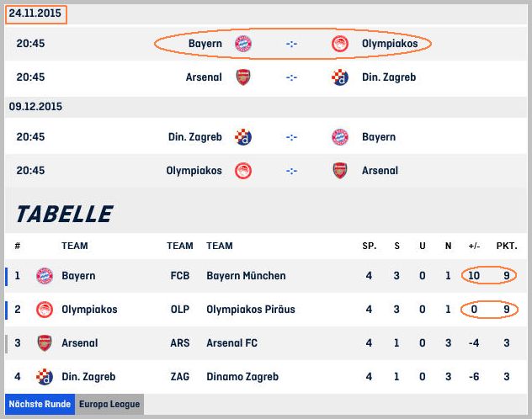Open Olympiakos Piräus team link in table

pos(251,309)
